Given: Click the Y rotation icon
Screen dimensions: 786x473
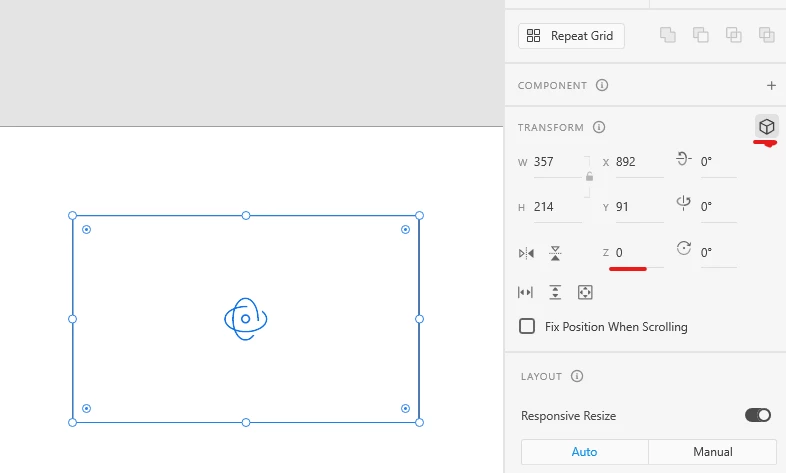Looking at the screenshot, I should [x=684, y=203].
